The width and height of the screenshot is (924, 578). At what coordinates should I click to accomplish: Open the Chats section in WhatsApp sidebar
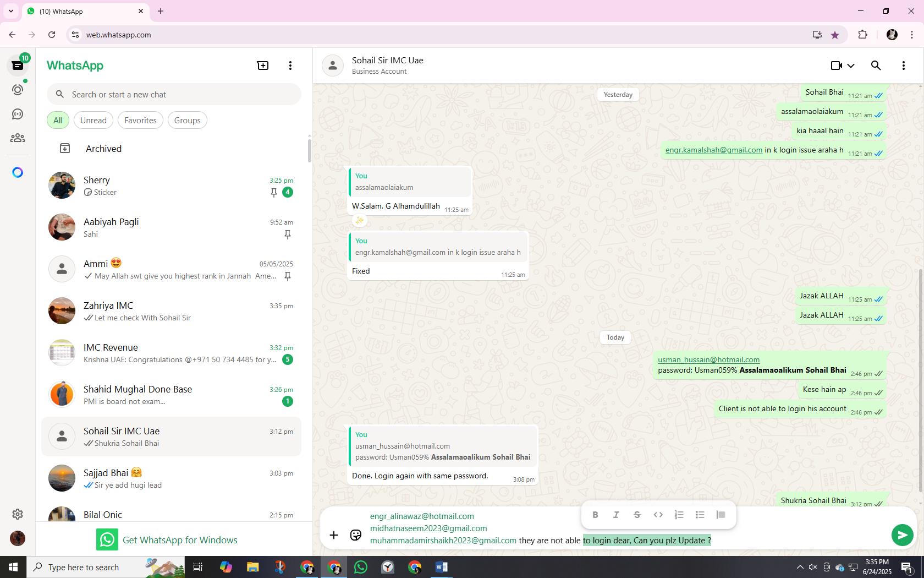point(18,66)
